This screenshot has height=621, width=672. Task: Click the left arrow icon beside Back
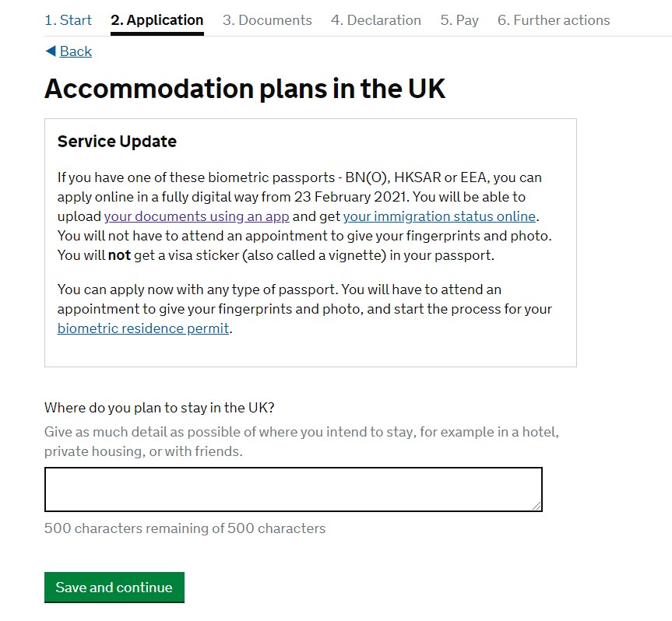[50, 51]
